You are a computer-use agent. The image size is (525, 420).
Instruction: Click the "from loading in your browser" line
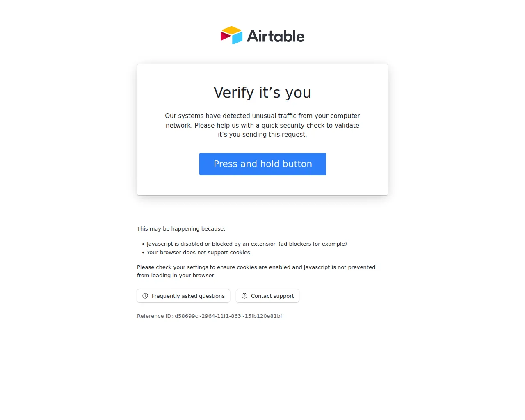tap(176, 276)
